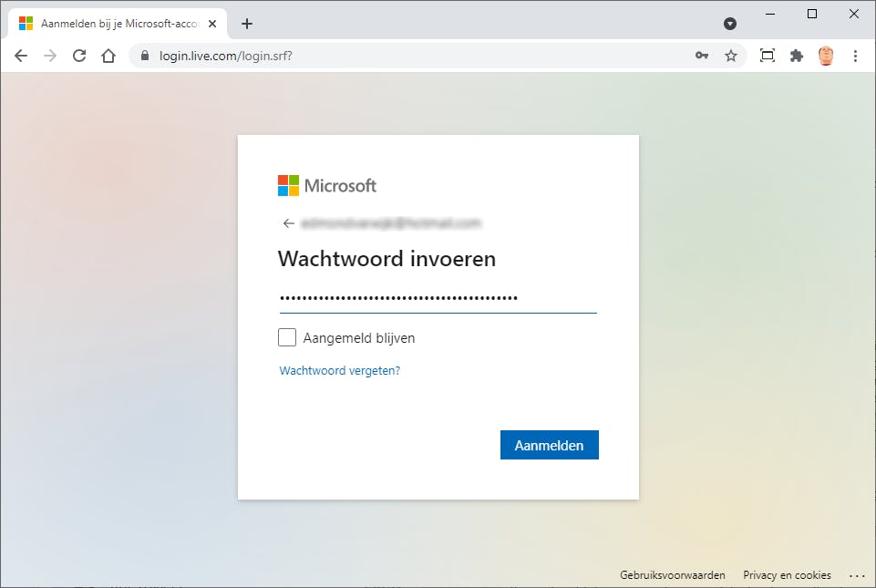This screenshot has height=588, width=876.
Task: Click the password input field
Action: pos(438,299)
